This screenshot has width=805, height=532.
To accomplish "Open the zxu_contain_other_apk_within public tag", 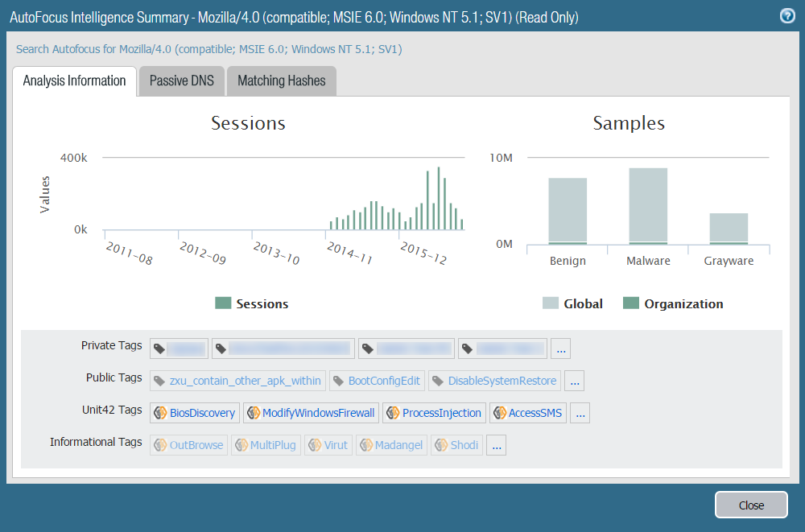I will pyautogui.click(x=237, y=381).
